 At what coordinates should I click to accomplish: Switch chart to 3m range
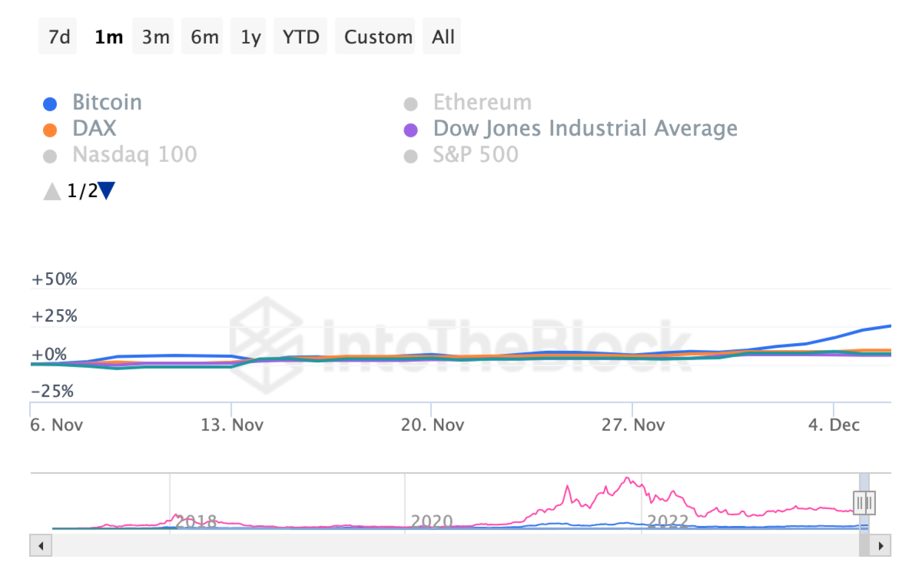pos(153,36)
